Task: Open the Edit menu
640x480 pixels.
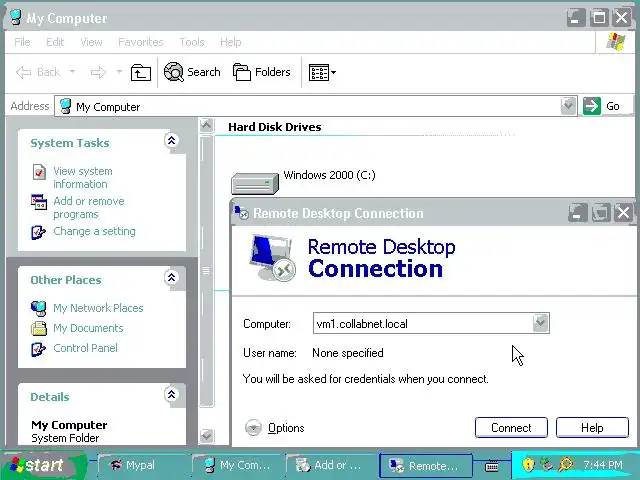Action: [55, 42]
